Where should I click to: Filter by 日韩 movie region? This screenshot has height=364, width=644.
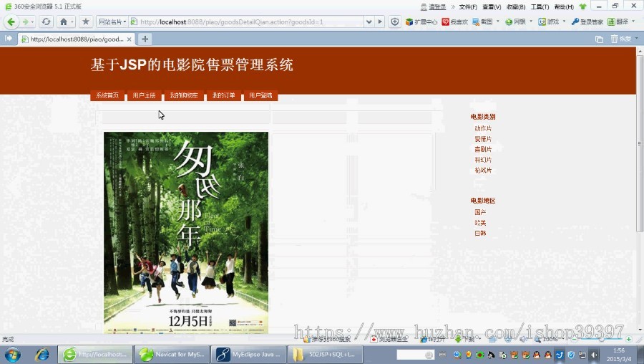[480, 233]
